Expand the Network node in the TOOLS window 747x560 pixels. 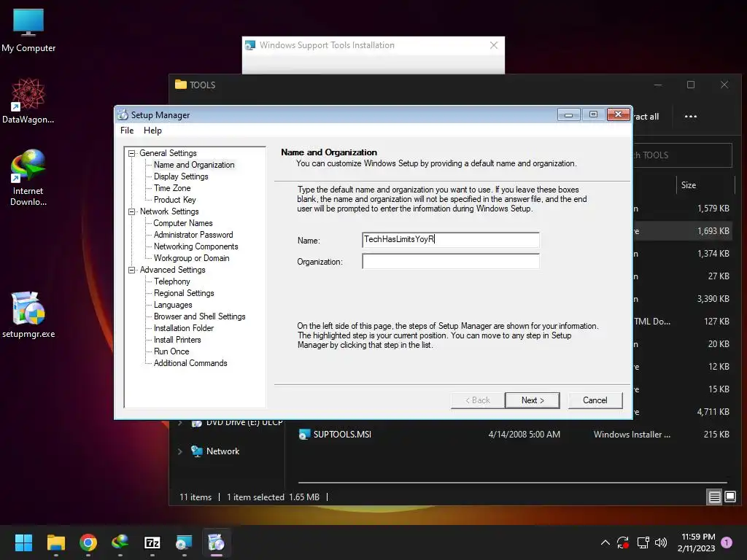pos(179,451)
